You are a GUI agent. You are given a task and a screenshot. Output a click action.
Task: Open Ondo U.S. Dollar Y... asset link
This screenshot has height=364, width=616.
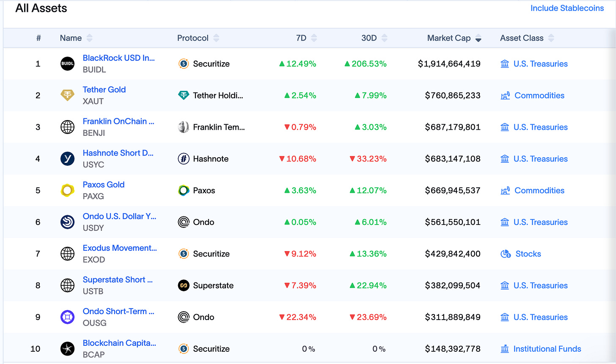point(119,216)
